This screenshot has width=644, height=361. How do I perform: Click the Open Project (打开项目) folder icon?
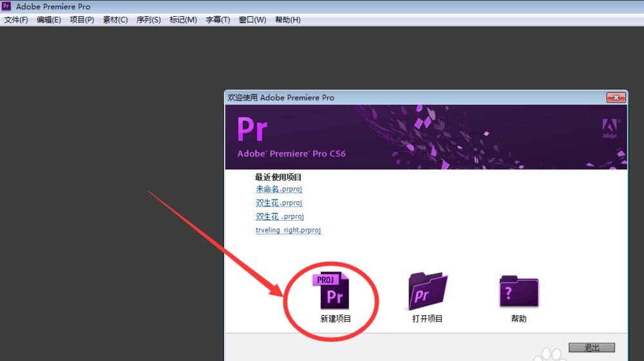428,290
